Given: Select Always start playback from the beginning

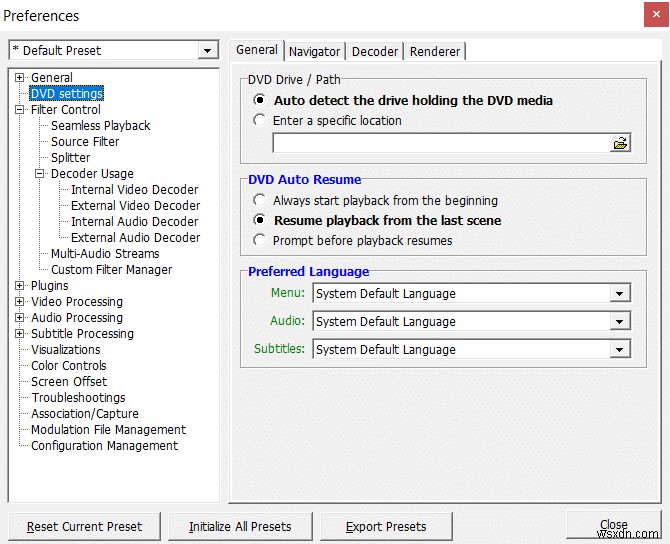Looking at the screenshot, I should point(260,200).
